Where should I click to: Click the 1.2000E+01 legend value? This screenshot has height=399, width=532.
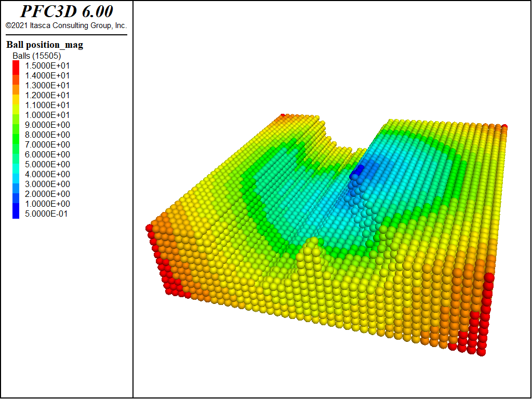pyautogui.click(x=47, y=95)
